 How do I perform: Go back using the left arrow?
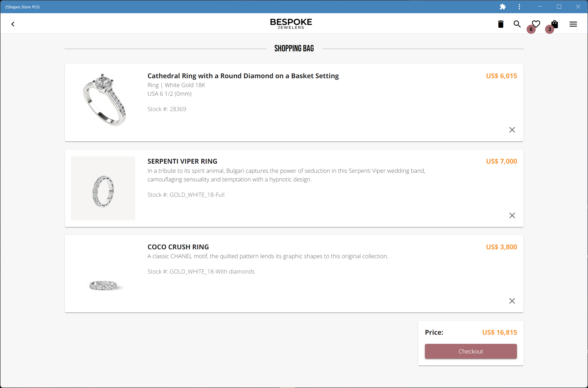point(13,24)
